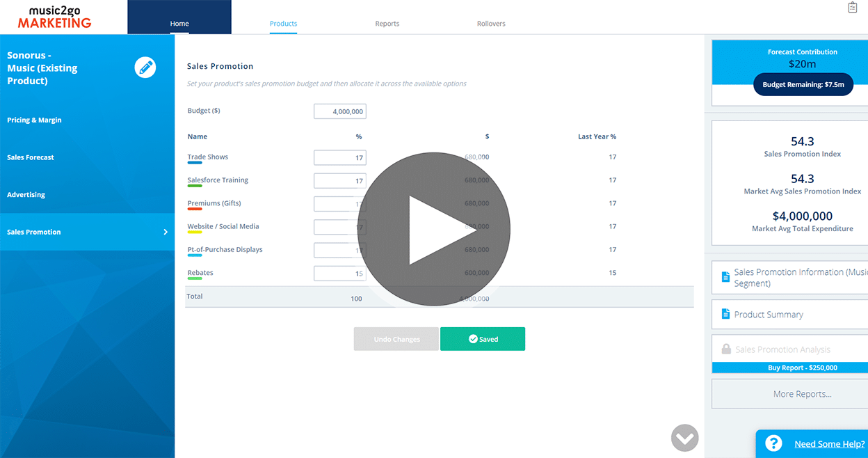Click the question mark help icon
Viewport: 868px width, 458px height.
click(x=773, y=443)
